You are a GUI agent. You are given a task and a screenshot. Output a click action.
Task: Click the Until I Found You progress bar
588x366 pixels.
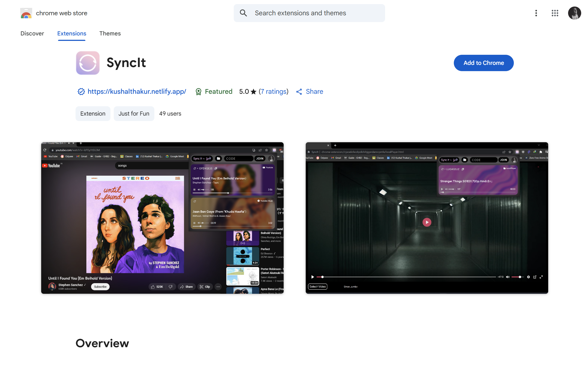tap(232, 193)
